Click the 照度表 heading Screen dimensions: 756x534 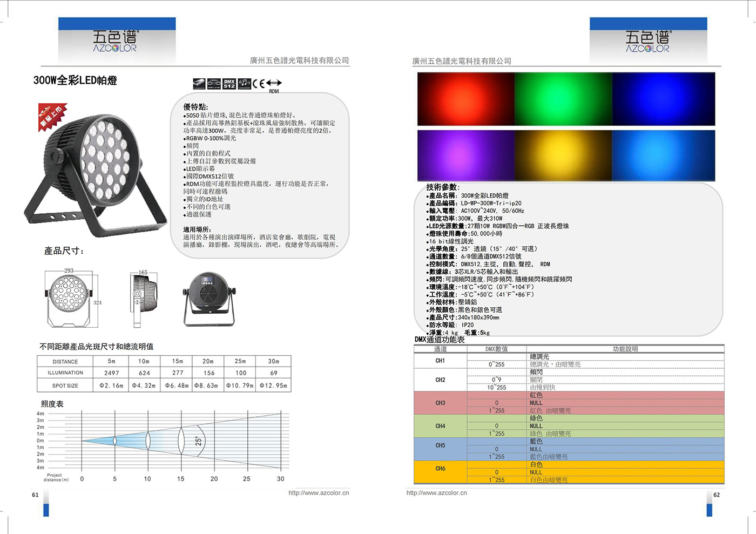point(52,404)
